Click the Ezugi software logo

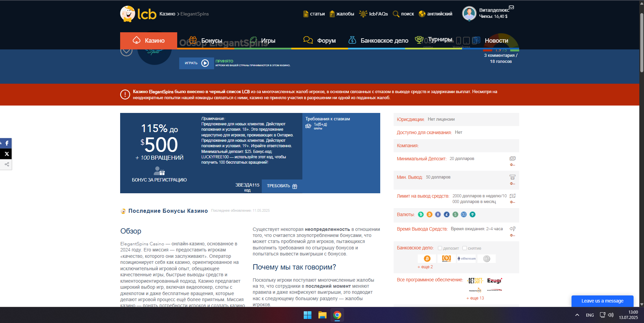click(494, 281)
